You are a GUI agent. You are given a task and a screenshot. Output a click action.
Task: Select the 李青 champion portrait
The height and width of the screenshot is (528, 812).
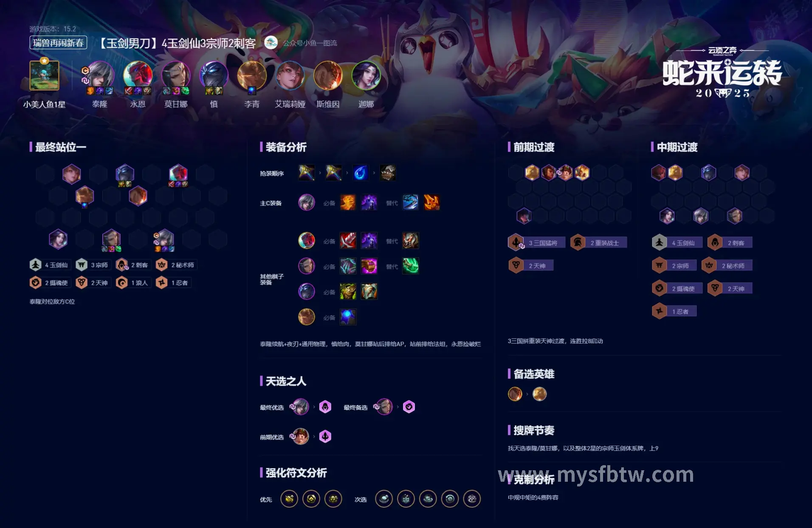[x=252, y=76]
